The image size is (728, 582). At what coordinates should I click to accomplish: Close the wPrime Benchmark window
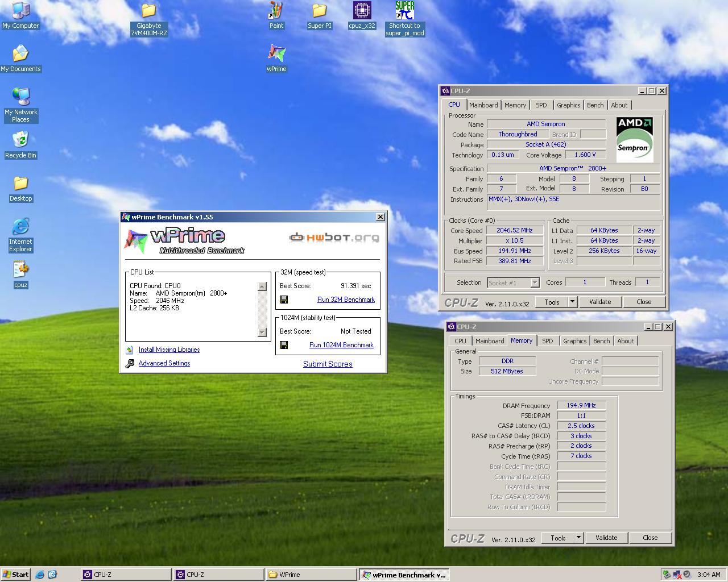pyautogui.click(x=380, y=217)
